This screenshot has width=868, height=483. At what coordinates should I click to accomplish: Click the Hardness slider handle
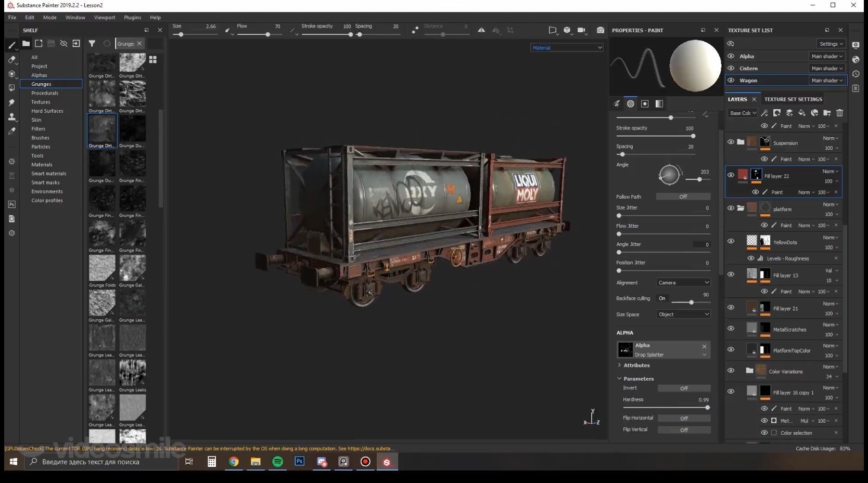click(x=707, y=408)
